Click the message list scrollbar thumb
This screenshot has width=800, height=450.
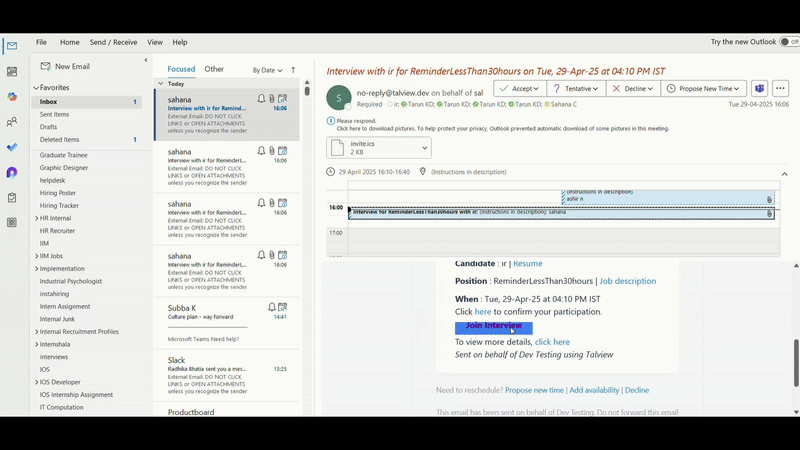[x=307, y=91]
